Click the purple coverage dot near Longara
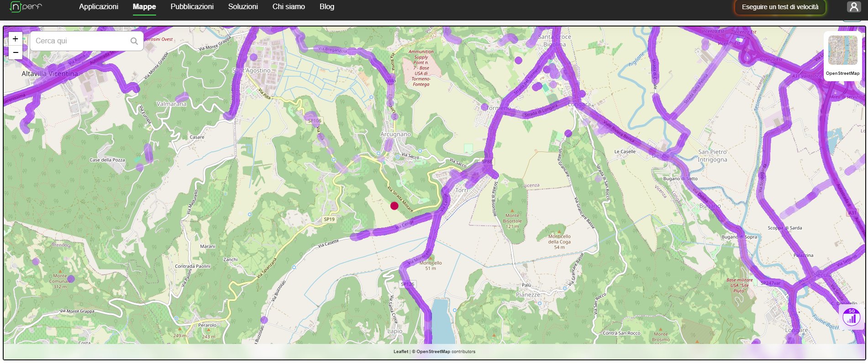The width and height of the screenshot is (868, 364). (x=568, y=133)
